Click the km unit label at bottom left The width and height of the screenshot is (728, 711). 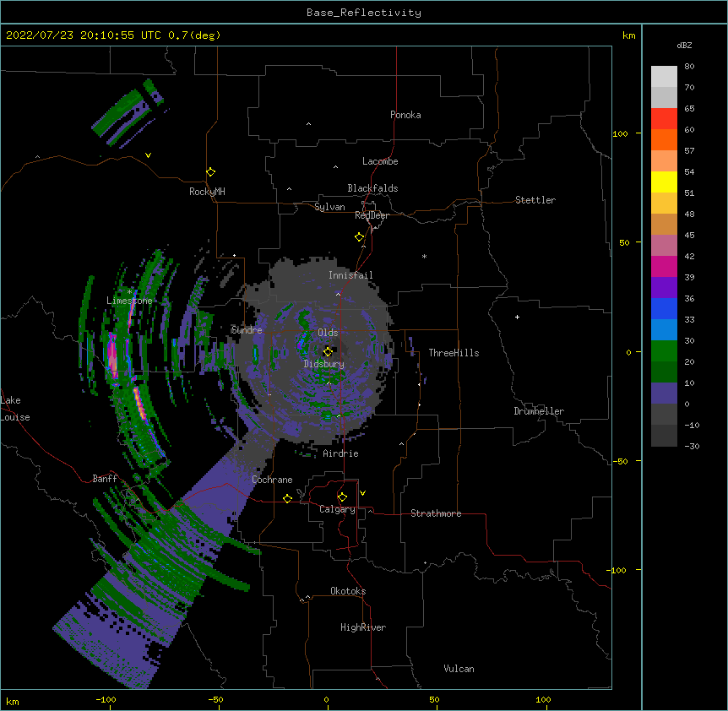(13, 701)
